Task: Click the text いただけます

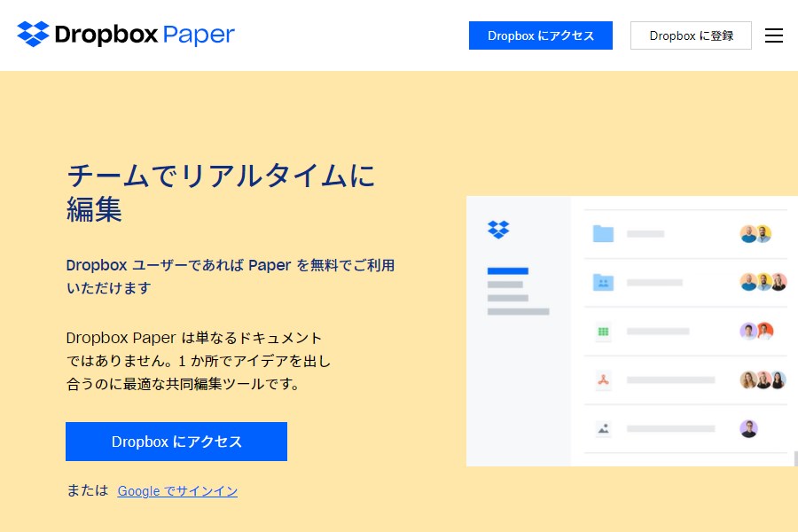Action: [x=108, y=288]
